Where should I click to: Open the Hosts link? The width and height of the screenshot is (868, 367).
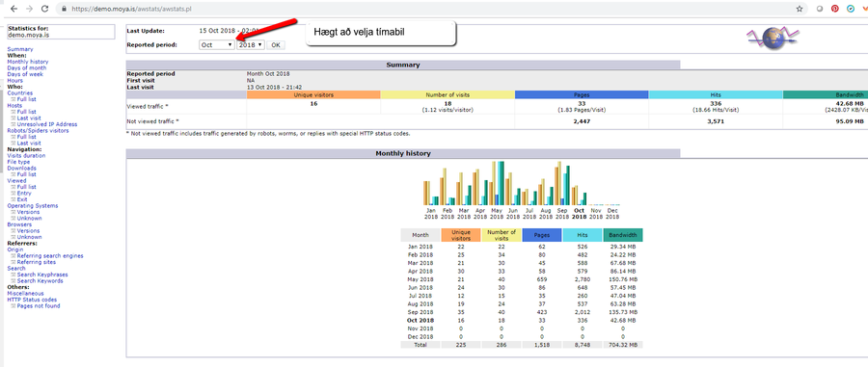[x=14, y=106]
